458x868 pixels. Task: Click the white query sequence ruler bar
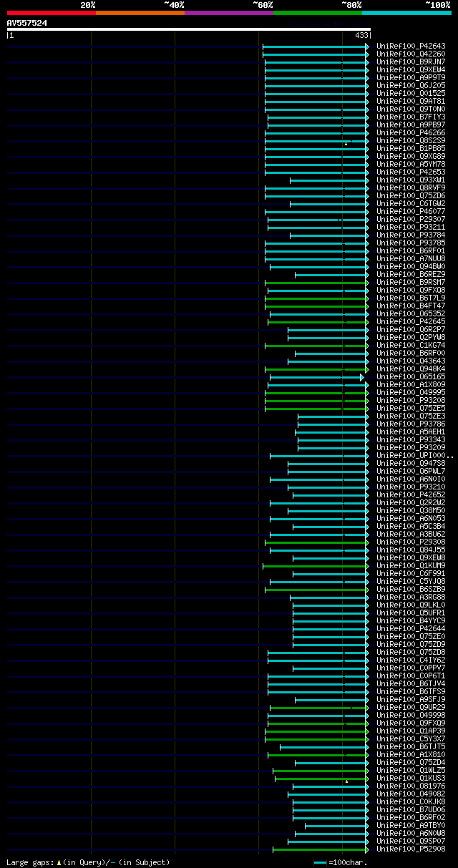click(x=189, y=29)
